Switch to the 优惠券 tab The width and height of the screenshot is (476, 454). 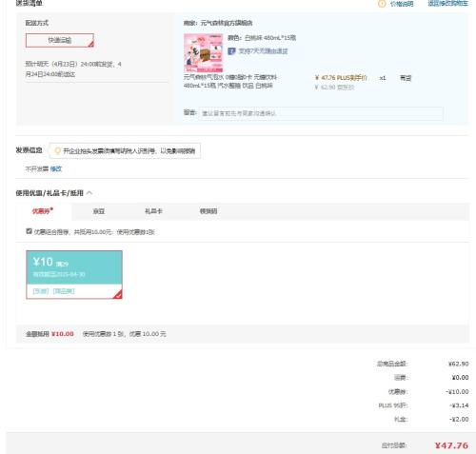tap(43, 211)
